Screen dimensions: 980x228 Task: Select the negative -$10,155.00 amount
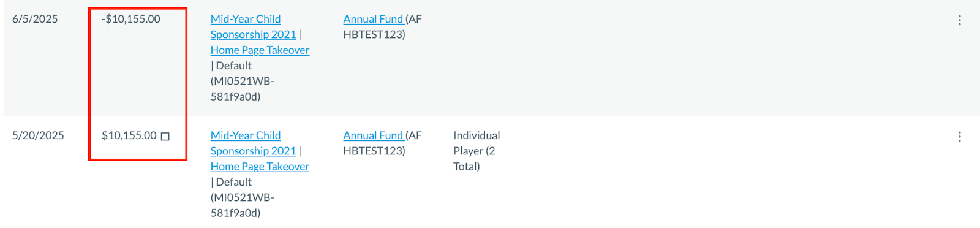point(131,19)
